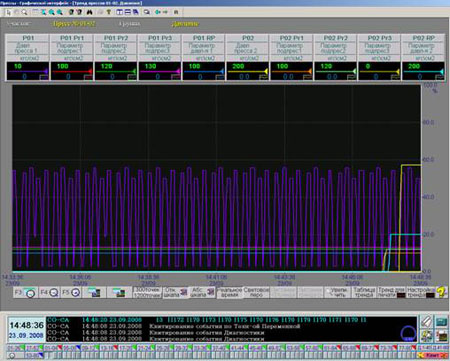The height and width of the screenshot is (361, 450).
Task: Click the F4 zoom button
Action: pyautogui.click(x=49, y=293)
